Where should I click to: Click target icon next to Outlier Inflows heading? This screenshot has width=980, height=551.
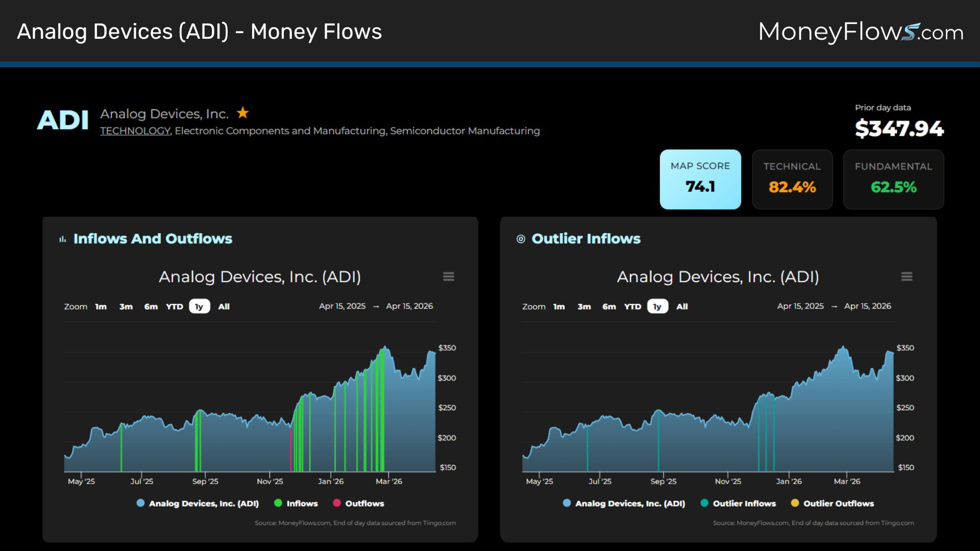pos(521,239)
